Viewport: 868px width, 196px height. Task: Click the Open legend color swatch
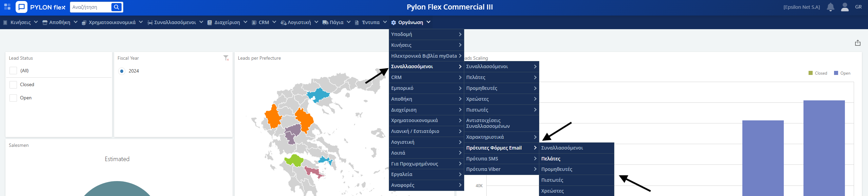[x=836, y=73]
